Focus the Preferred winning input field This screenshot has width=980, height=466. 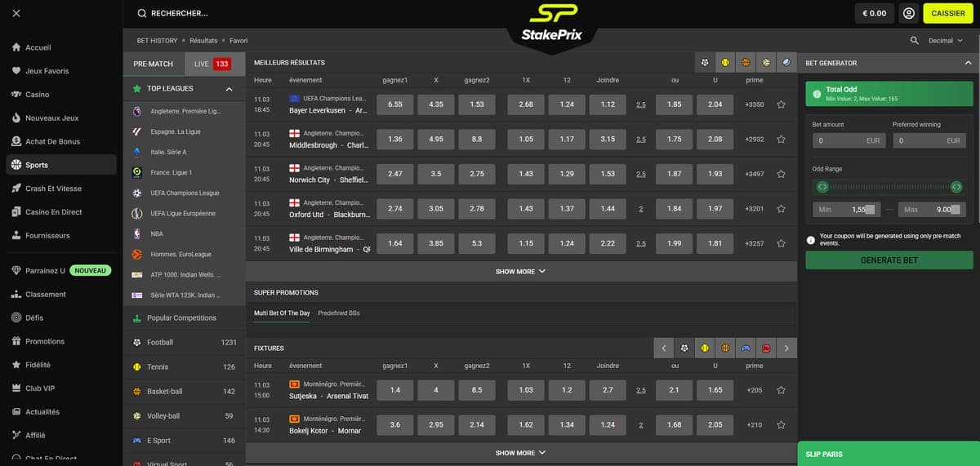coord(930,141)
